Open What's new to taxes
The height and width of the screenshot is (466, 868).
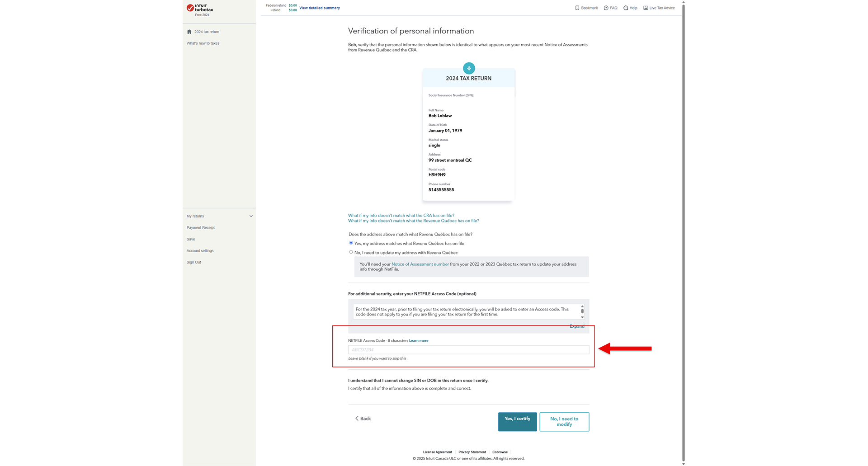point(203,43)
